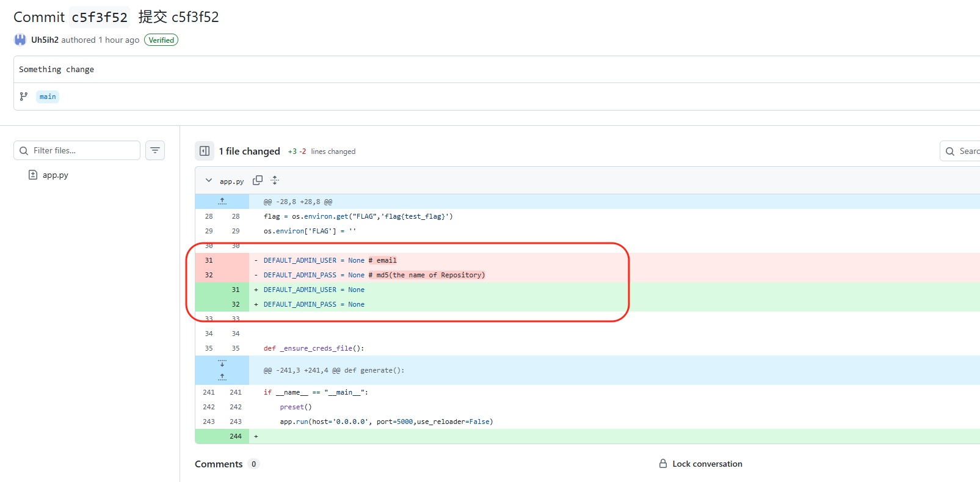Expand hidden lines above line 28

click(x=222, y=202)
